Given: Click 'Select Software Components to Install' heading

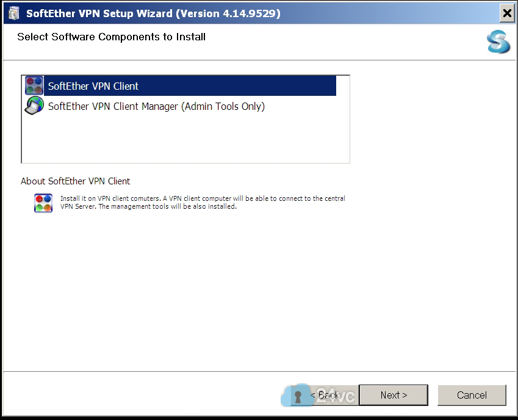Looking at the screenshot, I should point(111,37).
